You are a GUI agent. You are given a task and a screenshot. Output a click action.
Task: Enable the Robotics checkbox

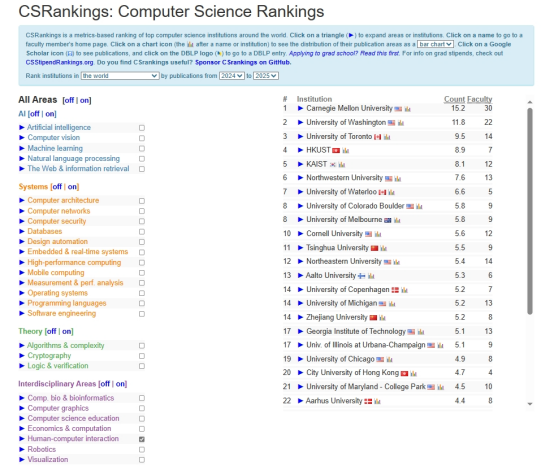pyautogui.click(x=142, y=450)
